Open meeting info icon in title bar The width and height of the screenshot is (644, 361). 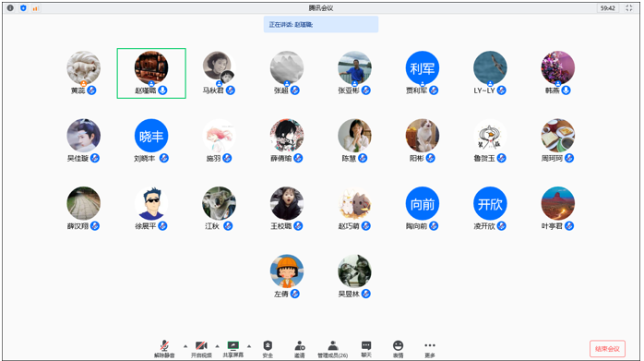[10, 7]
